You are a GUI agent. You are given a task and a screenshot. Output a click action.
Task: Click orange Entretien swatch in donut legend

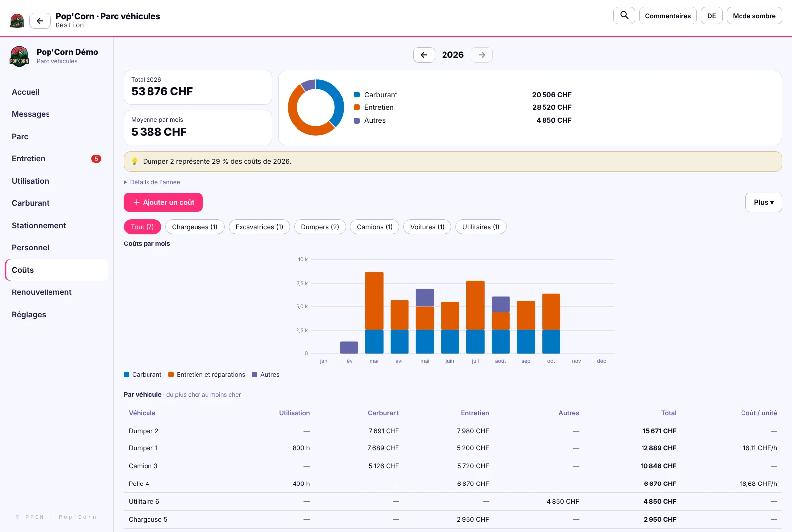pos(357,107)
